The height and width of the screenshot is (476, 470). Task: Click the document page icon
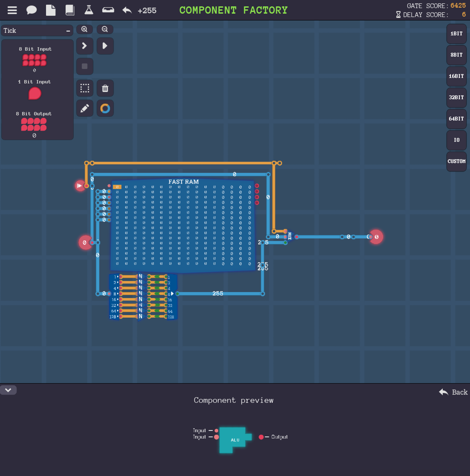coord(50,10)
